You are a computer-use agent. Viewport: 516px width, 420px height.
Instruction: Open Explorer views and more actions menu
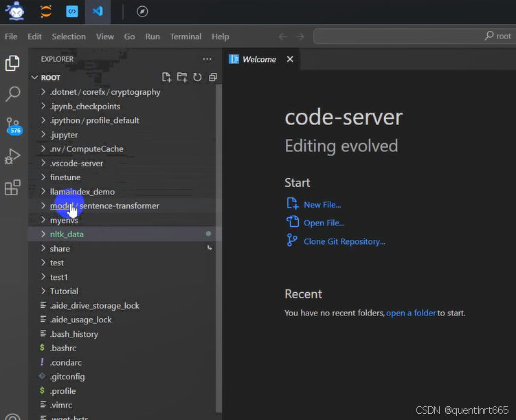(207, 59)
